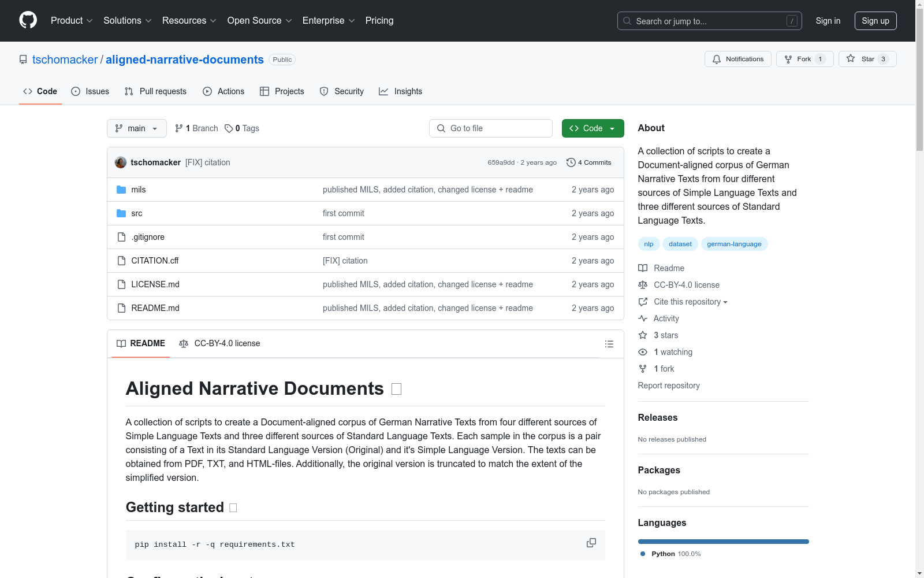Open commit history via 4 Commits

588,162
